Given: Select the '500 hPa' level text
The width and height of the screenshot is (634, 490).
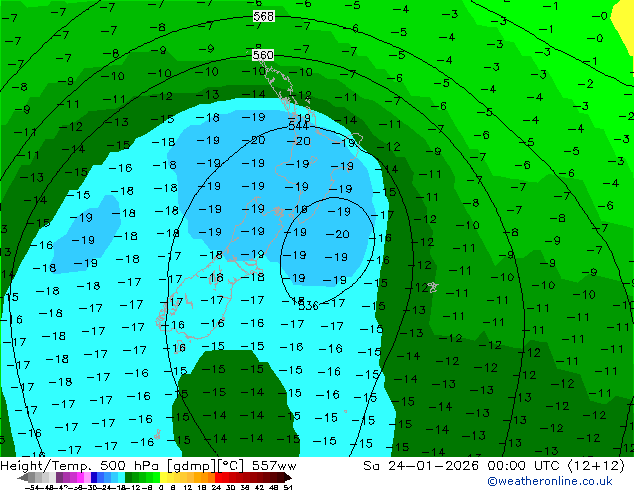Looking at the screenshot, I should tap(131, 466).
